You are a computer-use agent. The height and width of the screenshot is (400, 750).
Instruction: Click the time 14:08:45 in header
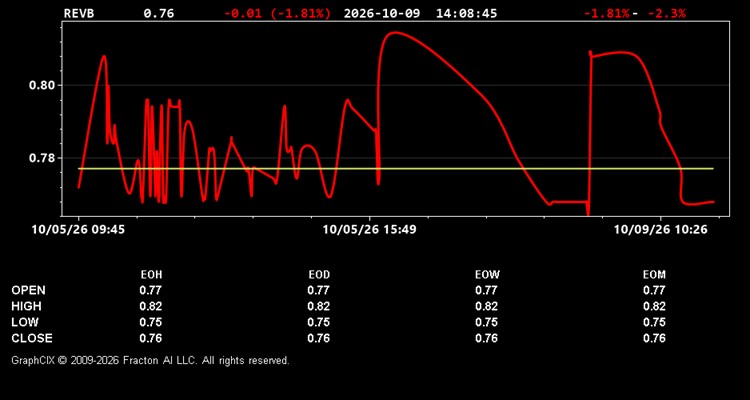[466, 13]
